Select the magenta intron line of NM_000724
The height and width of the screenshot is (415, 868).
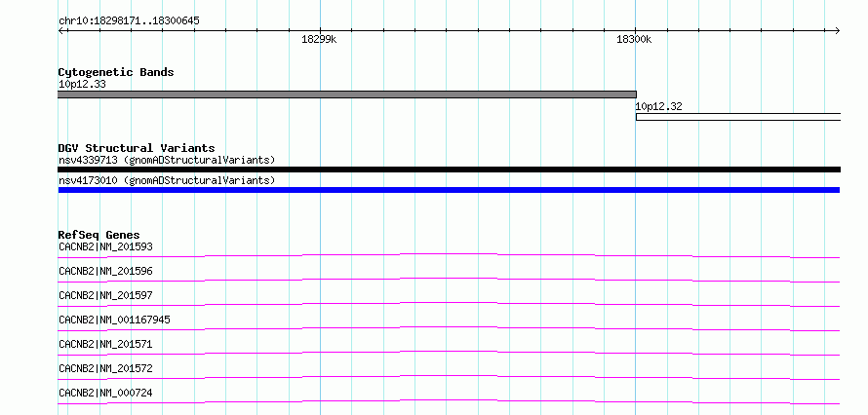pos(450,400)
